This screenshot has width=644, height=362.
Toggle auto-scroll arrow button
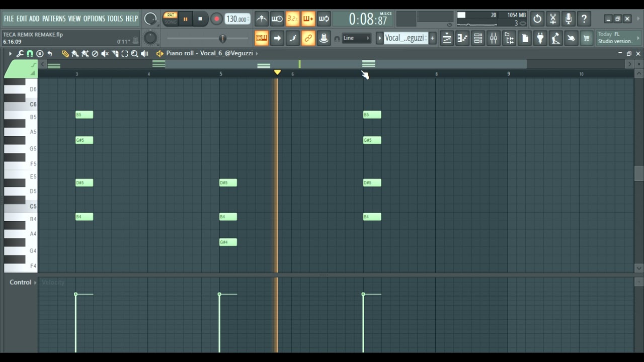pos(277,38)
